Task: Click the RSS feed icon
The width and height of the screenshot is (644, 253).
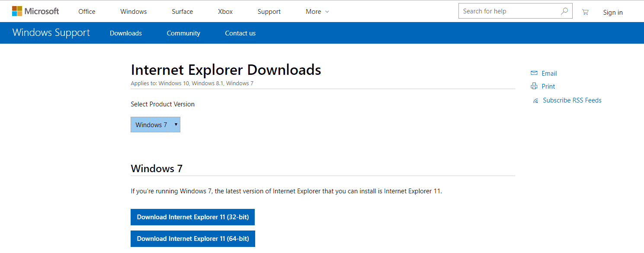Action: pyautogui.click(x=535, y=100)
